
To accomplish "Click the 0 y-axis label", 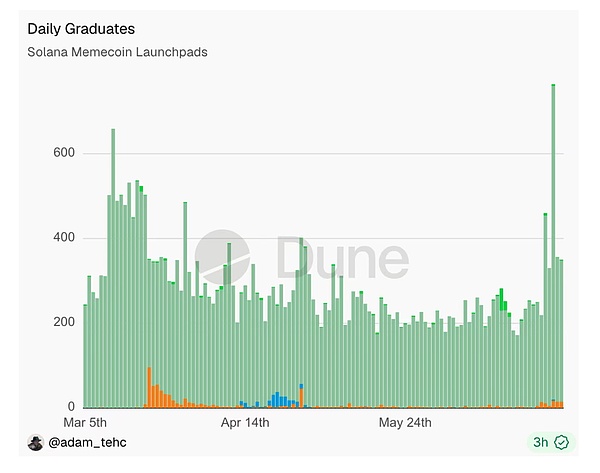I will tap(71, 406).
